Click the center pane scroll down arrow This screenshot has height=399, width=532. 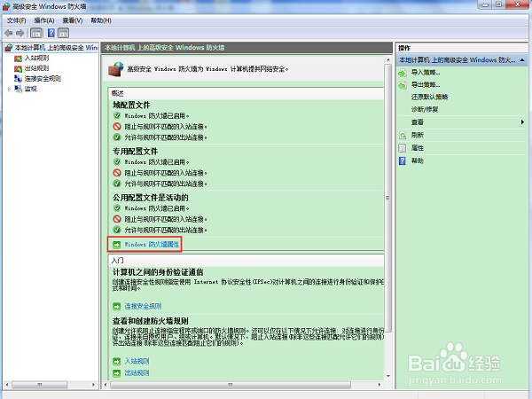click(x=387, y=376)
